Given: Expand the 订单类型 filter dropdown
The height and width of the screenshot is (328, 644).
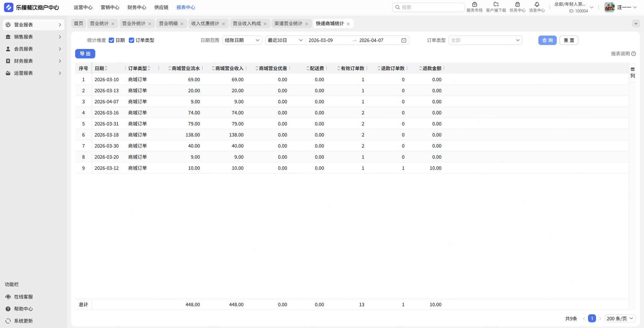Looking at the screenshot, I should 485,40.
